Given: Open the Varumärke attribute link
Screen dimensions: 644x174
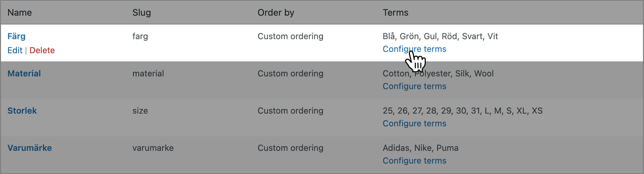Looking at the screenshot, I should [x=30, y=148].
